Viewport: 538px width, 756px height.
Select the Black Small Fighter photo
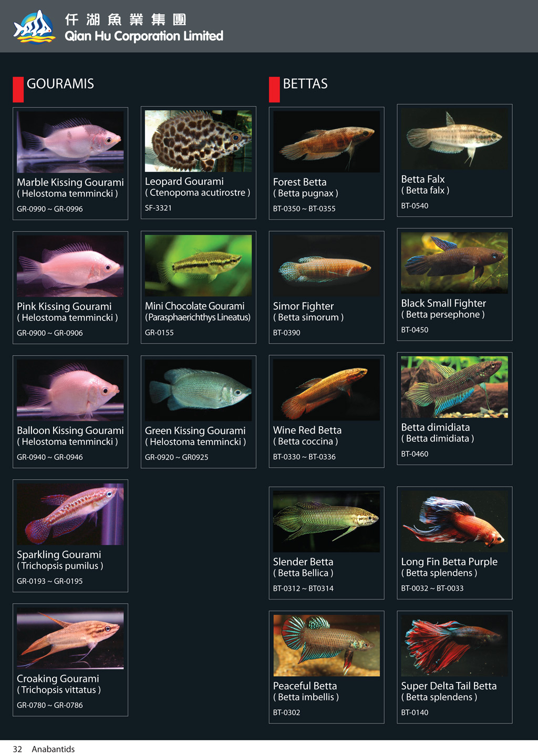454,263
